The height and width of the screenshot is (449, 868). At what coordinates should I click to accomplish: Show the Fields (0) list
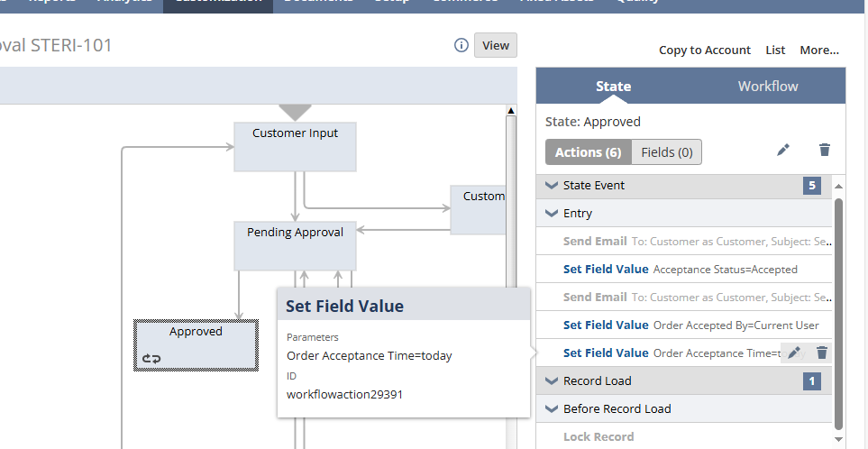click(666, 152)
